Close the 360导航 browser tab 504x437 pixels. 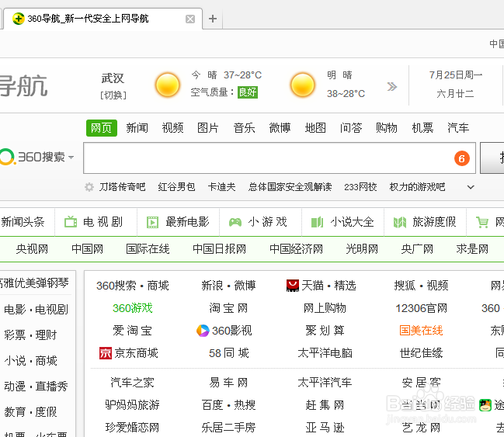tap(190, 19)
